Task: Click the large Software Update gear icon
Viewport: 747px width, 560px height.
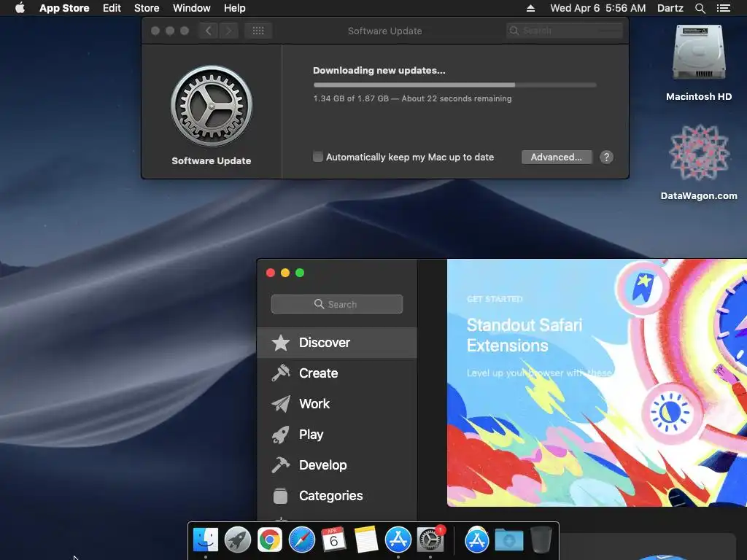Action: [x=212, y=106]
